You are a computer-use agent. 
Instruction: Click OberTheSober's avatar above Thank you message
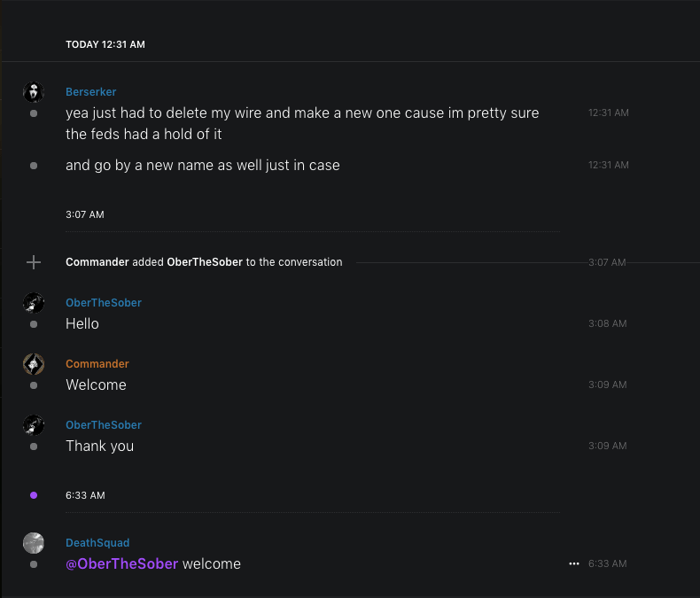pyautogui.click(x=34, y=425)
